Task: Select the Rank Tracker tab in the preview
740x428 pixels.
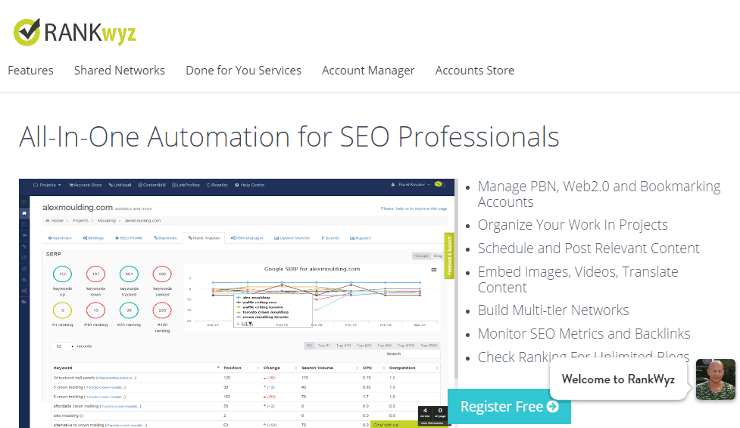Action: point(204,238)
